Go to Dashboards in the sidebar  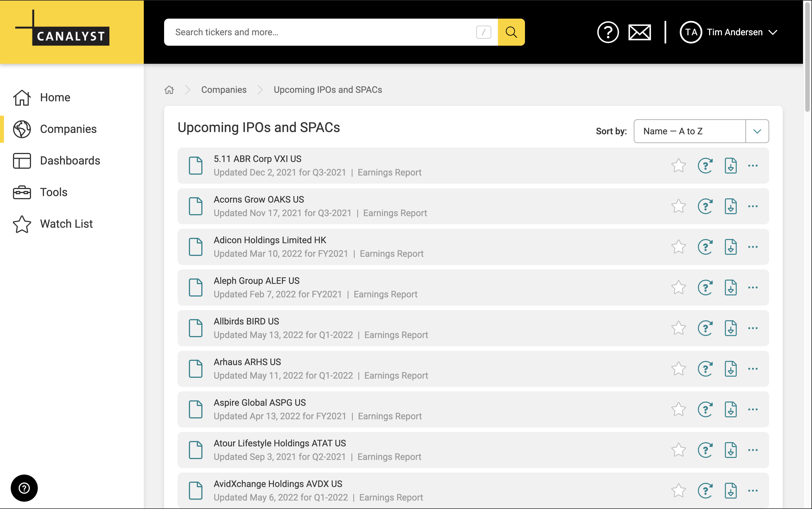pyautogui.click(x=70, y=161)
